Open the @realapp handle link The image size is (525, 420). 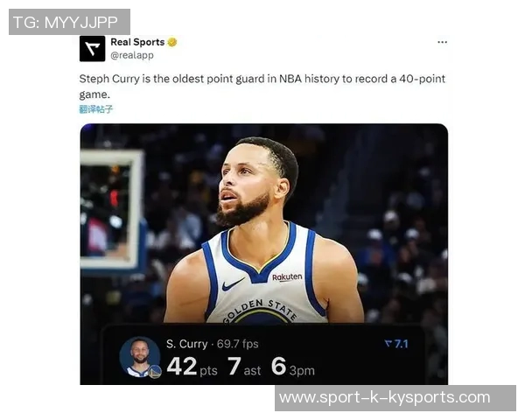pos(132,55)
